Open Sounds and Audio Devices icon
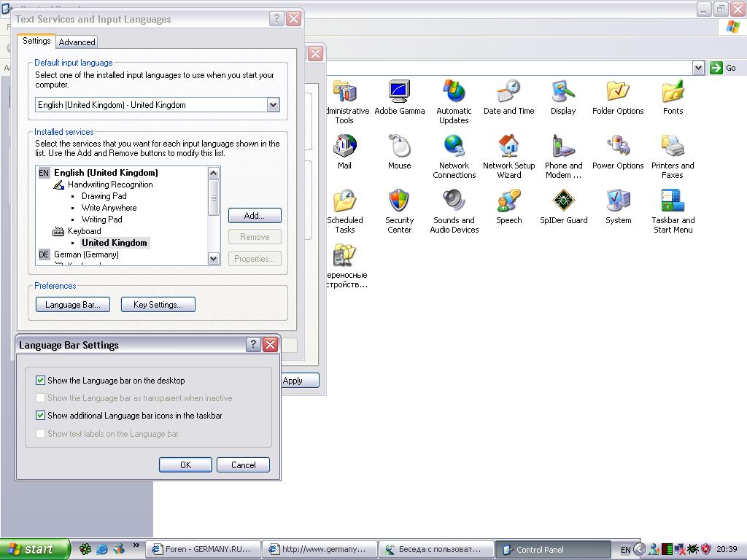The width and height of the screenshot is (747, 560). click(454, 201)
